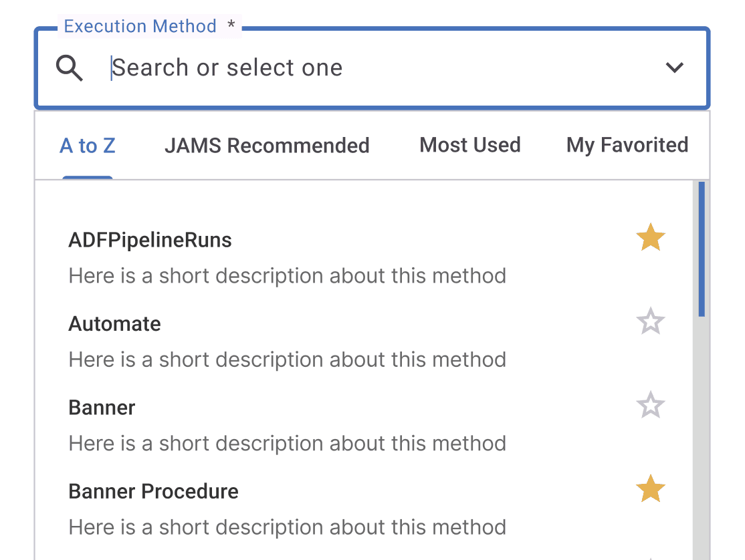Open the JAMS Recommended tab
This screenshot has width=745, height=560.
tap(267, 145)
